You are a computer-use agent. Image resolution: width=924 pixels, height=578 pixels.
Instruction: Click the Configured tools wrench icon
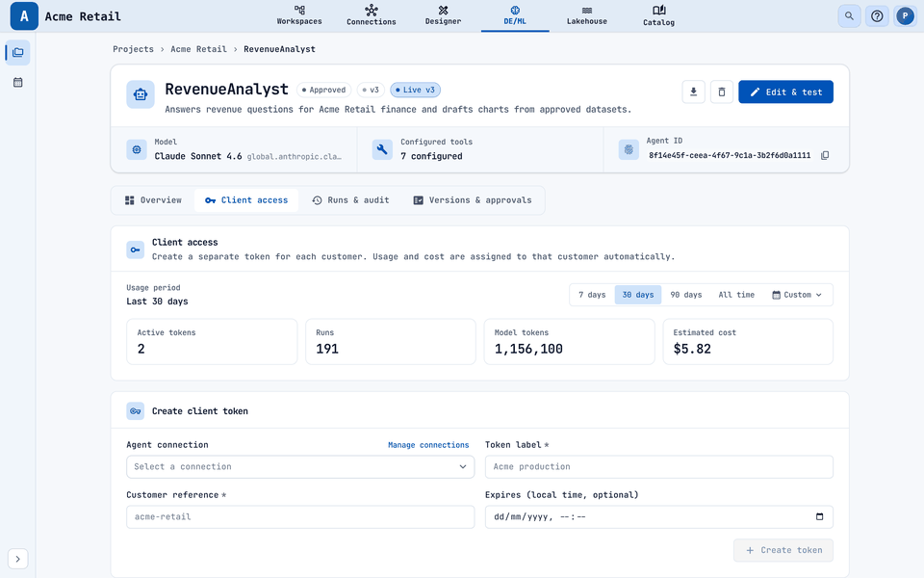point(382,150)
